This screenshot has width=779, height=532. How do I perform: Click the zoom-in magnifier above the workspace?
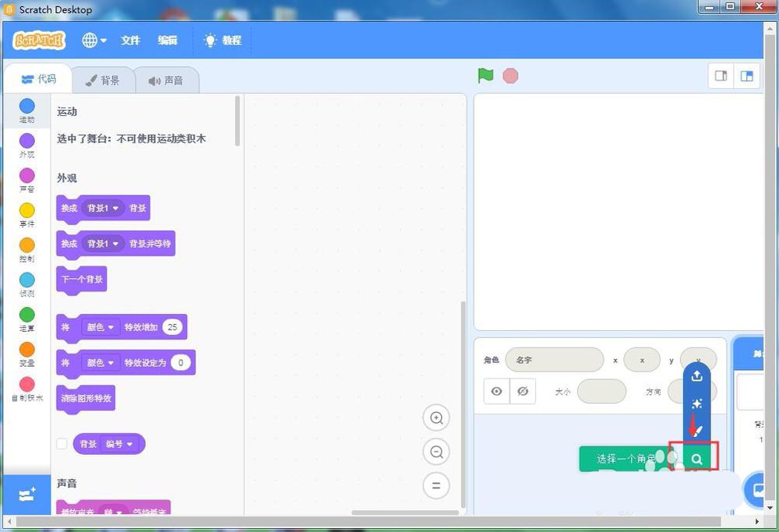[x=436, y=417]
